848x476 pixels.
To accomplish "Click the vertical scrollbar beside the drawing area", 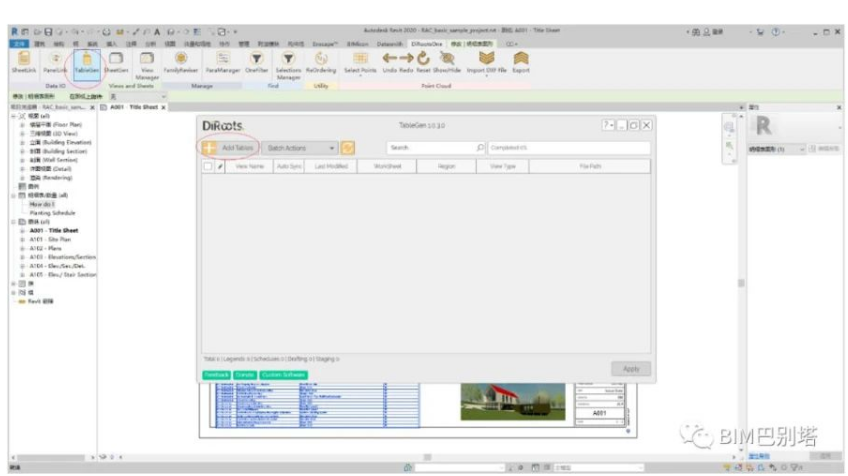I will pos(741,283).
